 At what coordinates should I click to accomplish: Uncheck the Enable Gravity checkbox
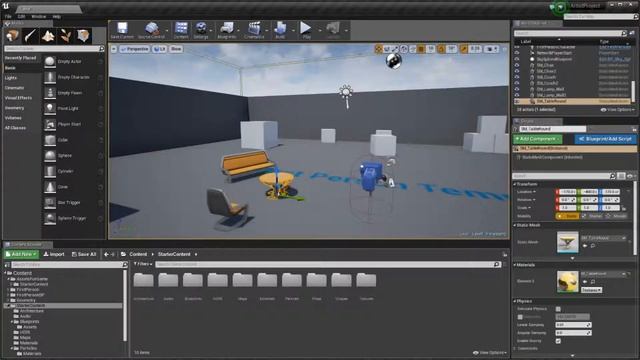click(x=558, y=341)
